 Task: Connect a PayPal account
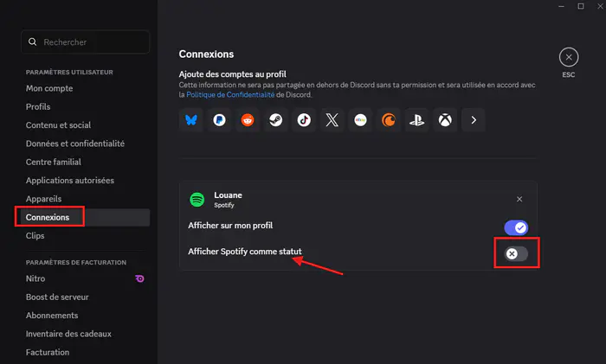(219, 120)
